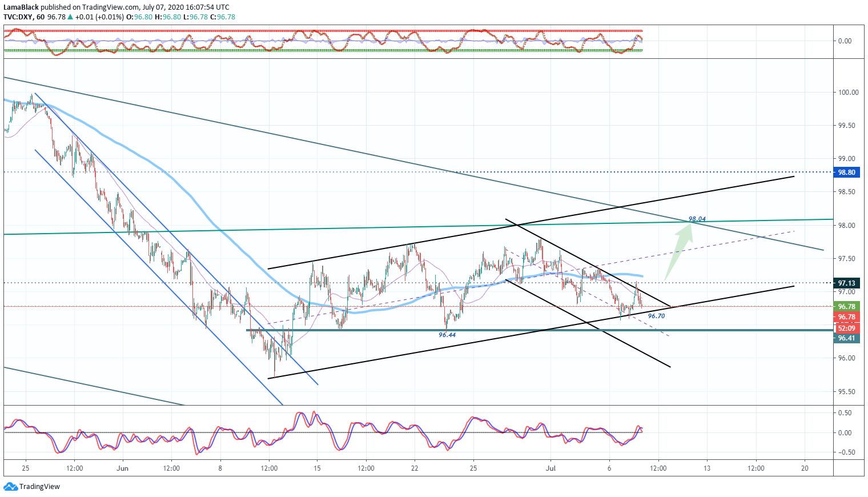Select the 96.70 annotation on the chart
Screen dimensions: 868x497
pyautogui.click(x=657, y=316)
